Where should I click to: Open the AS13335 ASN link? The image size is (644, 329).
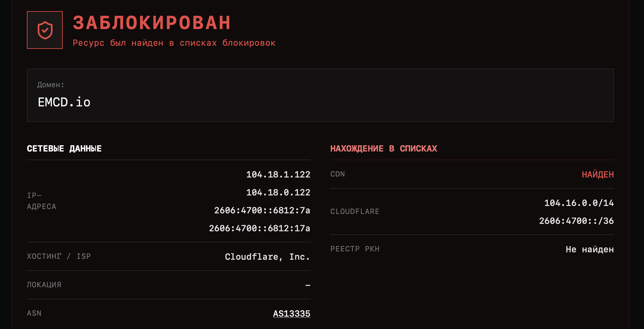click(291, 314)
